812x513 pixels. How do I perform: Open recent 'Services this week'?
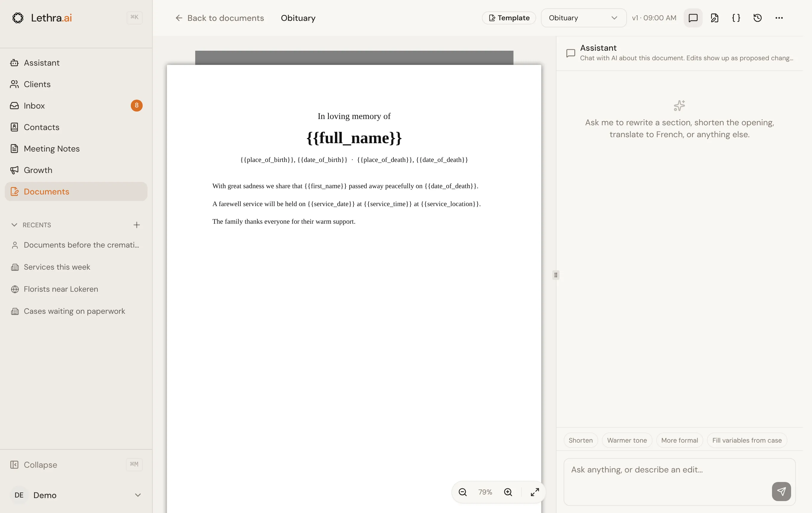76,267
